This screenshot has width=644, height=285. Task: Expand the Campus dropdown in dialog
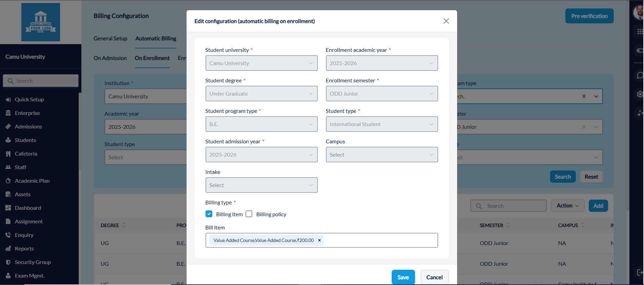pos(382,155)
